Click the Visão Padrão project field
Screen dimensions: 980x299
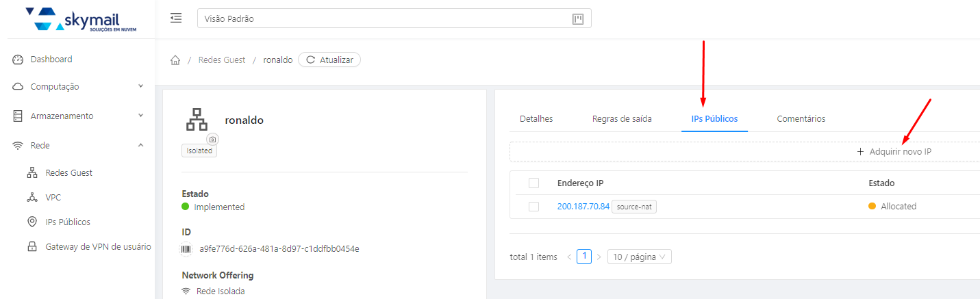tap(384, 18)
